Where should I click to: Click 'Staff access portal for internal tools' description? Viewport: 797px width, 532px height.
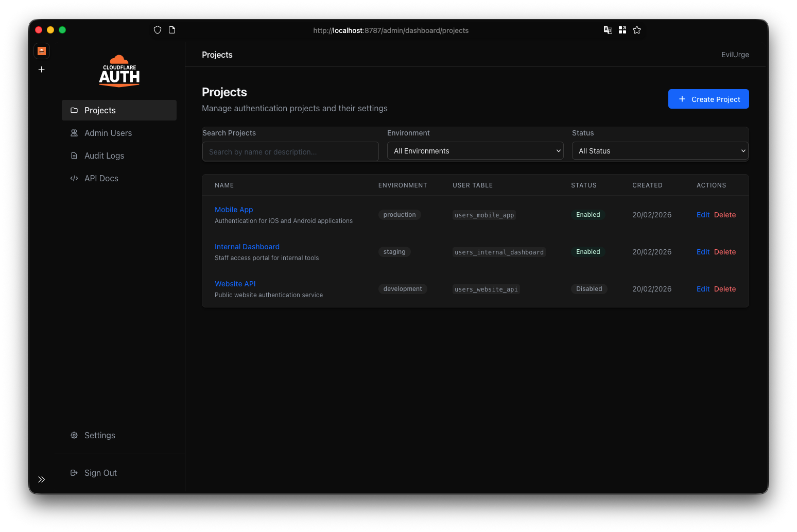pyautogui.click(x=267, y=258)
